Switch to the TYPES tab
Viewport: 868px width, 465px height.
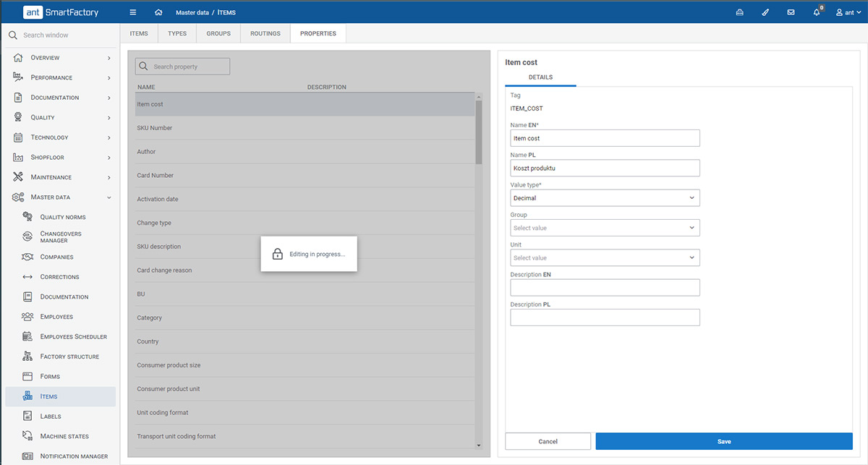pos(177,33)
